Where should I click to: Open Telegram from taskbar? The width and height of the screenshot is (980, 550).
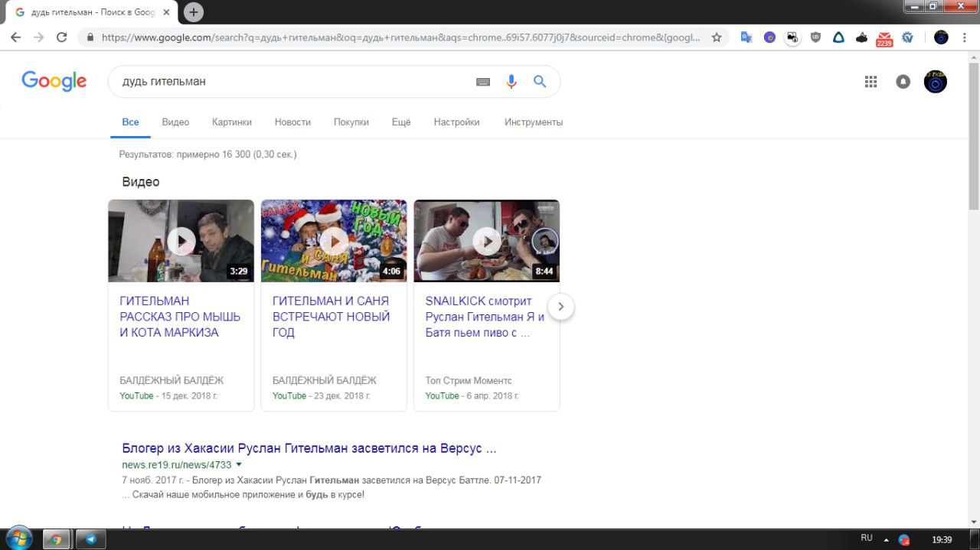(91, 539)
